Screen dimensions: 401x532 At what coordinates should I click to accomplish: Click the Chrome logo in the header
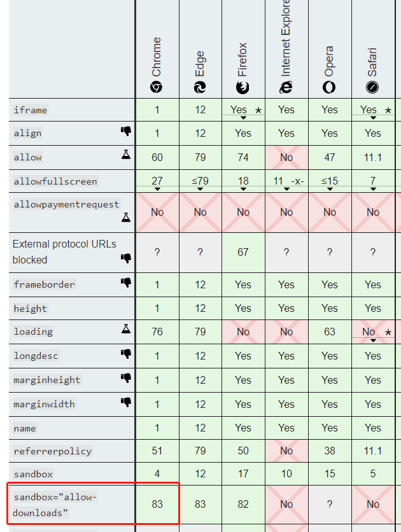click(x=157, y=88)
